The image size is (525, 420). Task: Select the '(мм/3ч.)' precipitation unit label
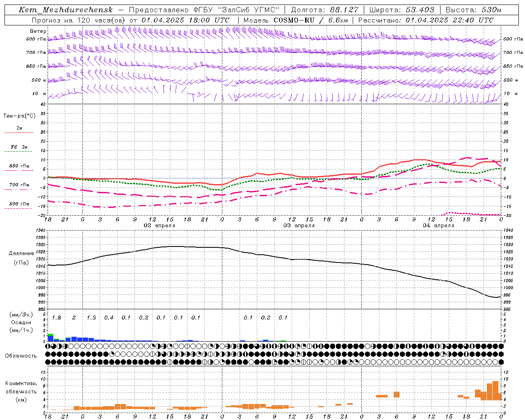[21, 315]
